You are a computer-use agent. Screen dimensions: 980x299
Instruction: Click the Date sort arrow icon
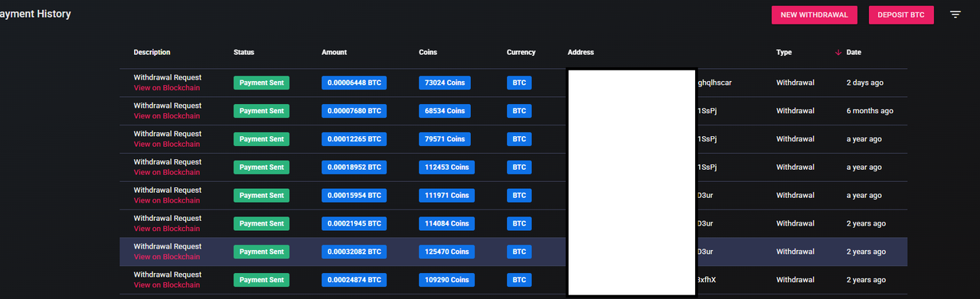[x=838, y=52]
